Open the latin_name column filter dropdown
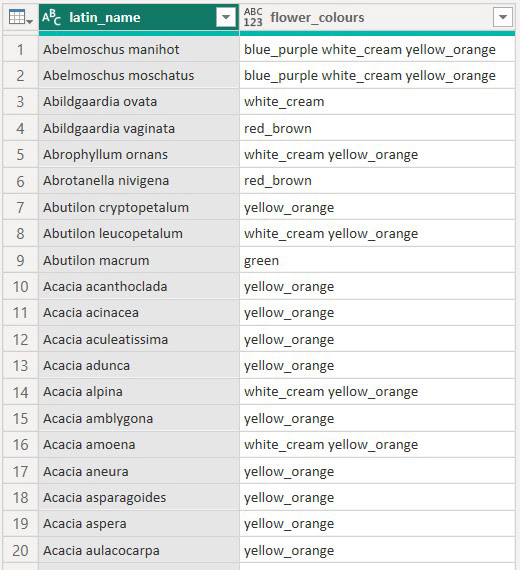This screenshot has height=570, width=520. tap(225, 17)
